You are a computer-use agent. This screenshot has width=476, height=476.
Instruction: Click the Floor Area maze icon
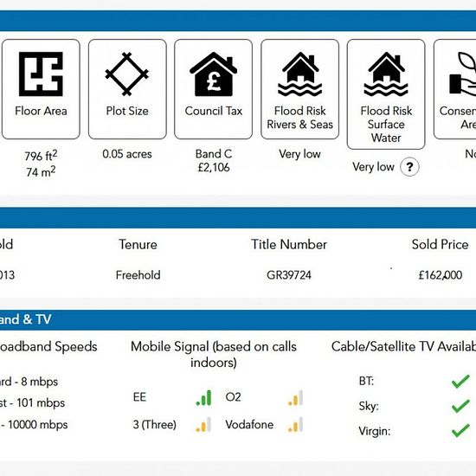pos(41,74)
